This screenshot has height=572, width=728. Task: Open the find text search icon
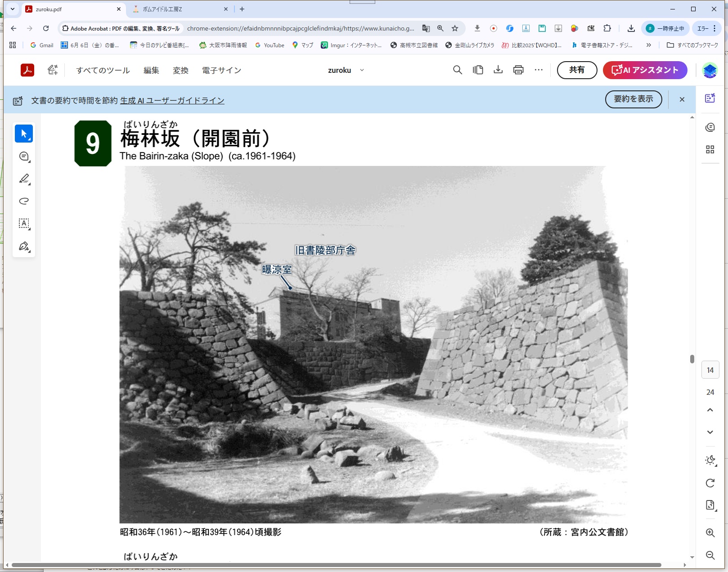click(457, 70)
